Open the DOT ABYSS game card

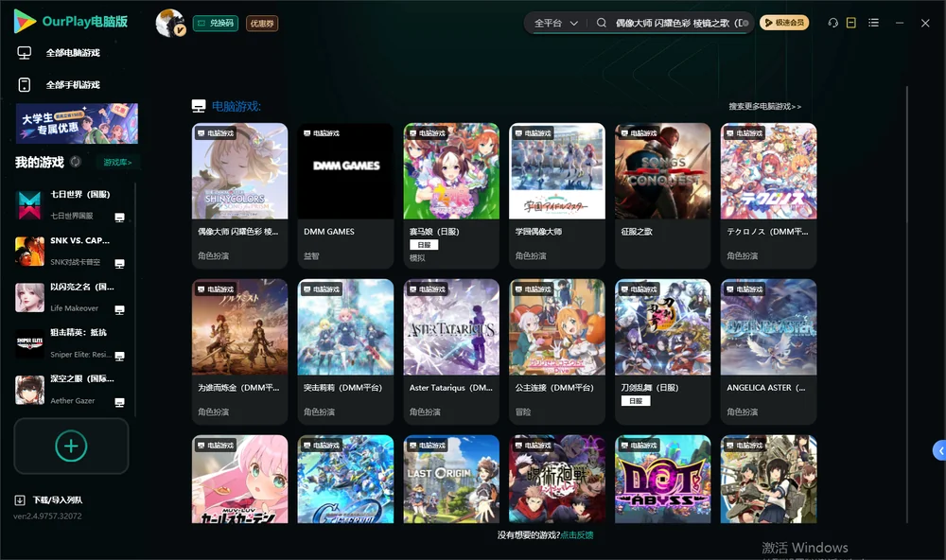[662, 480]
